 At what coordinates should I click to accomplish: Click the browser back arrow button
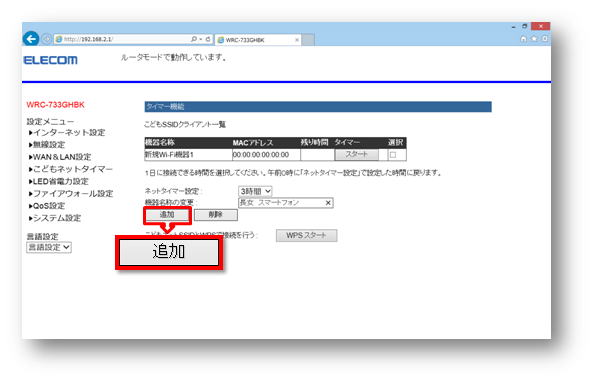(x=31, y=39)
